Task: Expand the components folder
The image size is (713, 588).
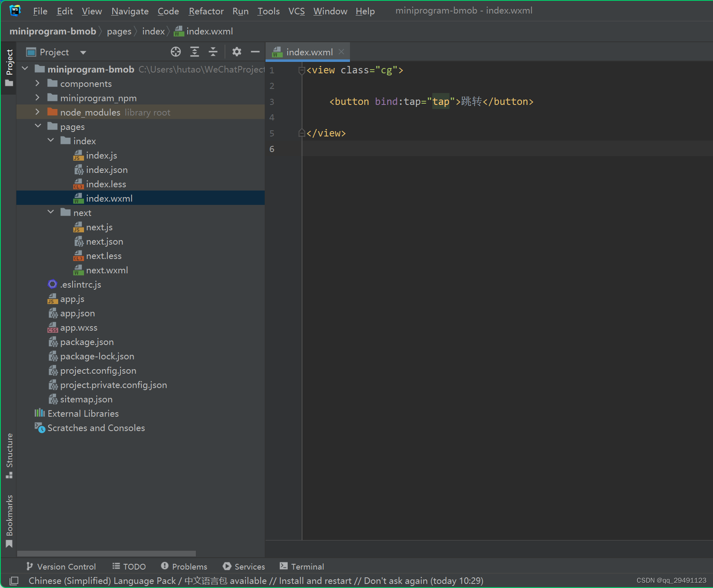Action: [x=37, y=83]
